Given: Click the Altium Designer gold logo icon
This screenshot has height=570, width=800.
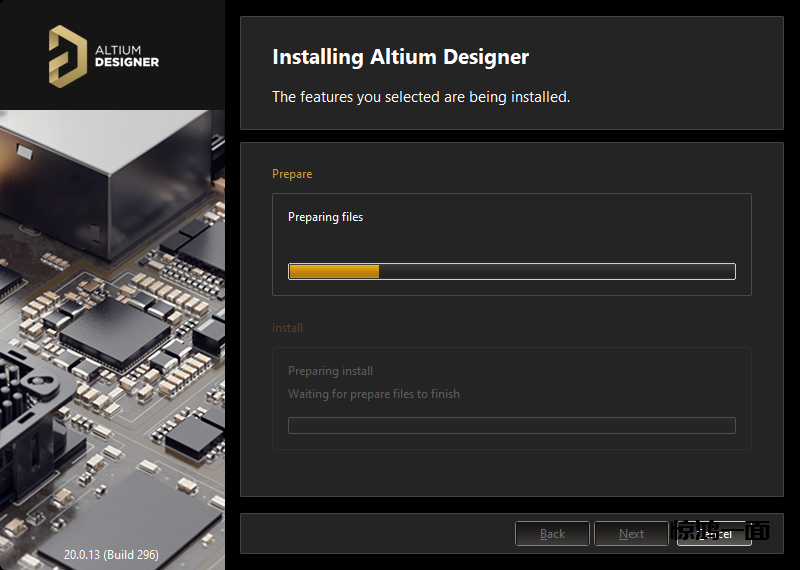Looking at the screenshot, I should [68, 54].
